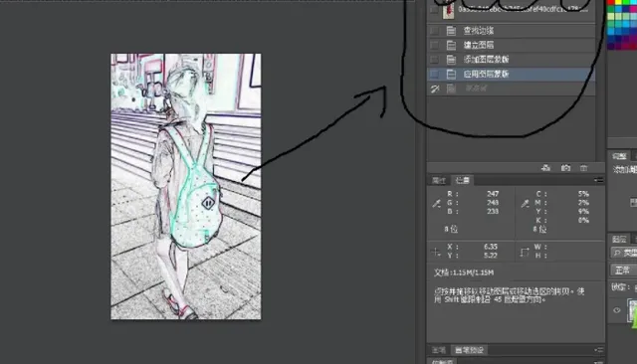This screenshot has width=637, height=364.
Task: Open the RGB eyedropper readout options
Action: tap(437, 203)
